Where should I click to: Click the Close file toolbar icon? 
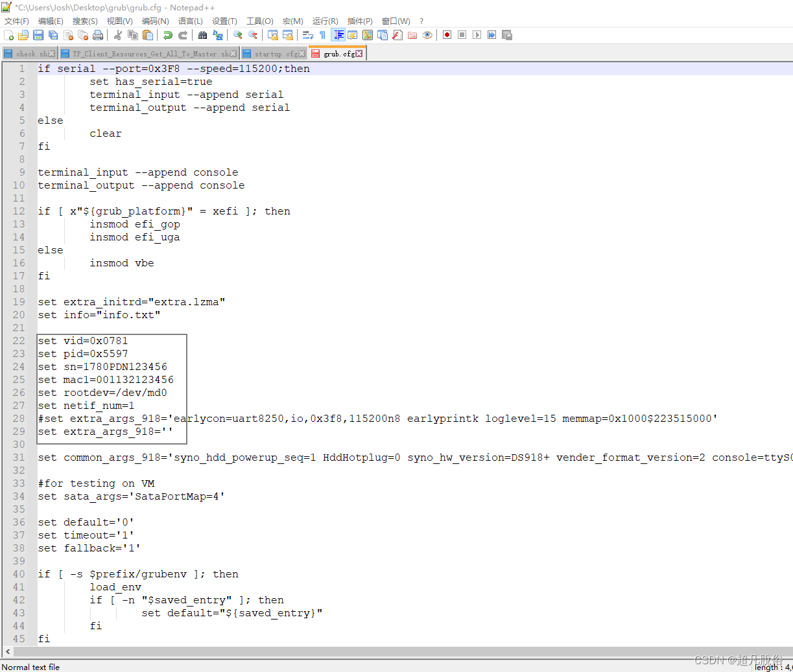click(x=68, y=35)
